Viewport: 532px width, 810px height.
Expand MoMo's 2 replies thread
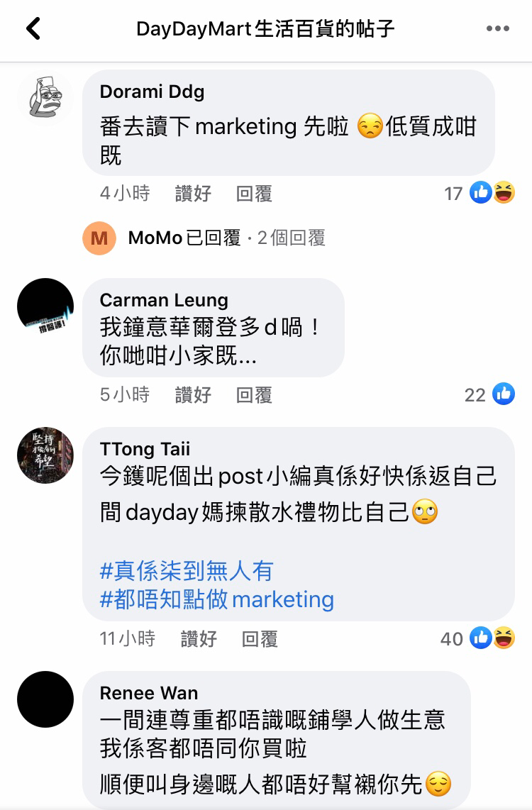(227, 238)
